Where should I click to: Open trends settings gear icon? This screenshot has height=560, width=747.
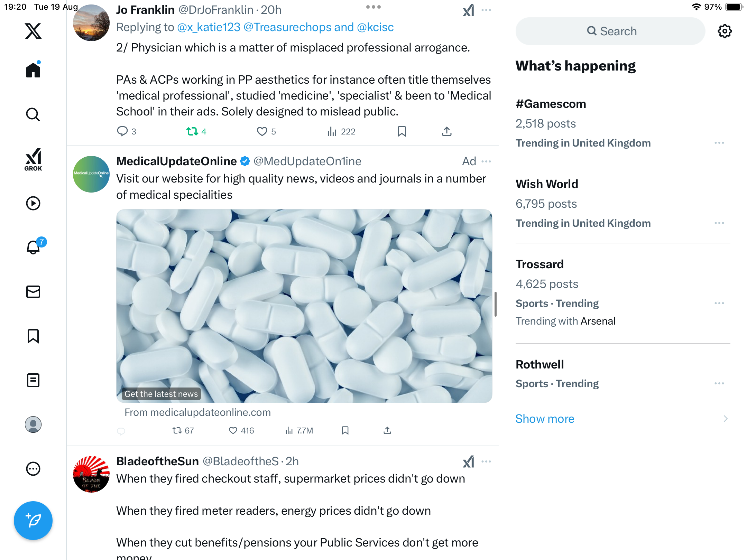(x=725, y=31)
